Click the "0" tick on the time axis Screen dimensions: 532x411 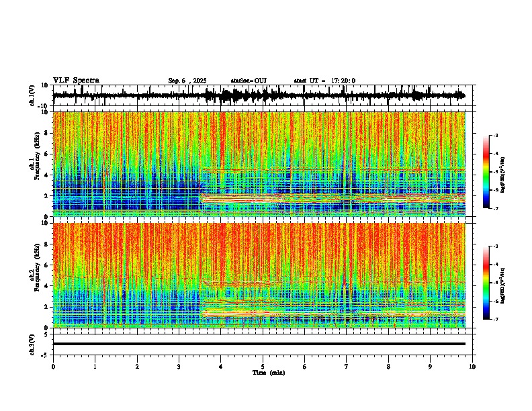53,367
